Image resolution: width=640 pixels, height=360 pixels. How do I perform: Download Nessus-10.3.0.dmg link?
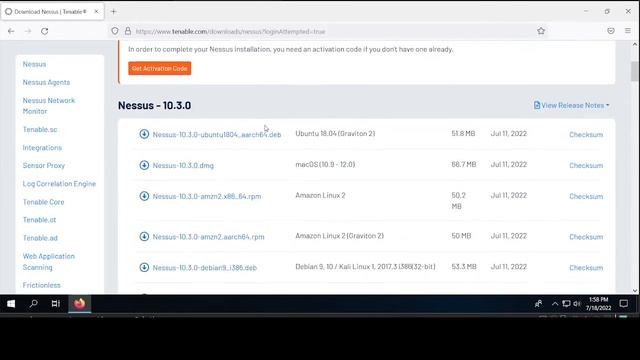point(183,165)
